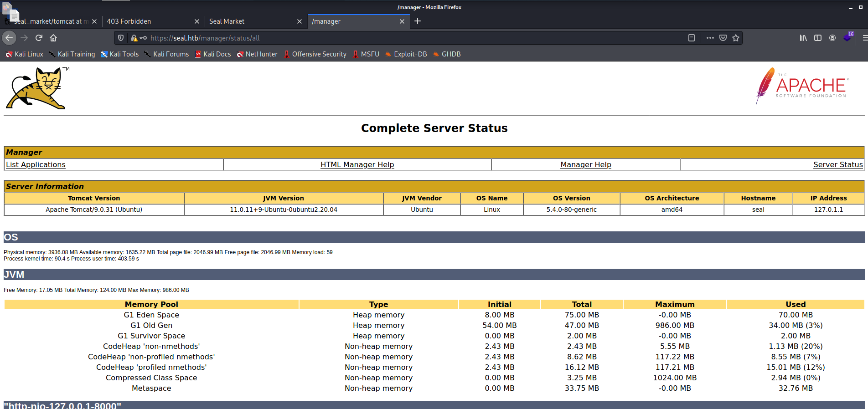Screen dimensions: 868x409
Task: Open the Firefox account icon
Action: click(x=832, y=38)
